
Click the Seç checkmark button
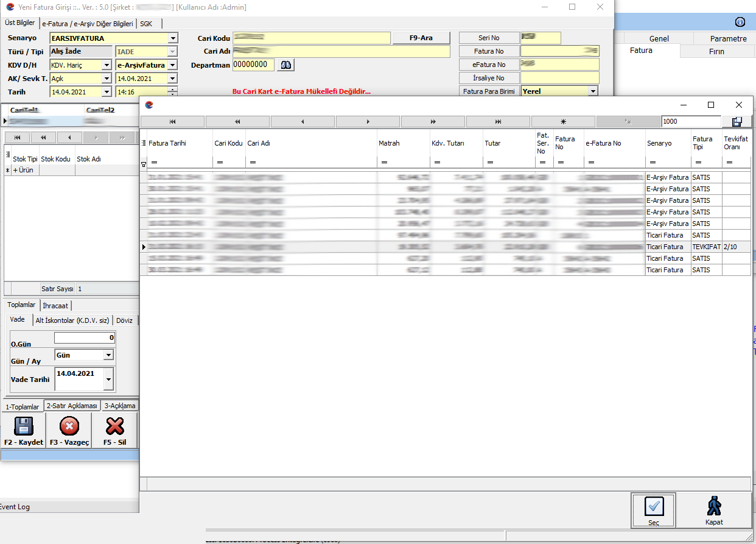click(654, 510)
